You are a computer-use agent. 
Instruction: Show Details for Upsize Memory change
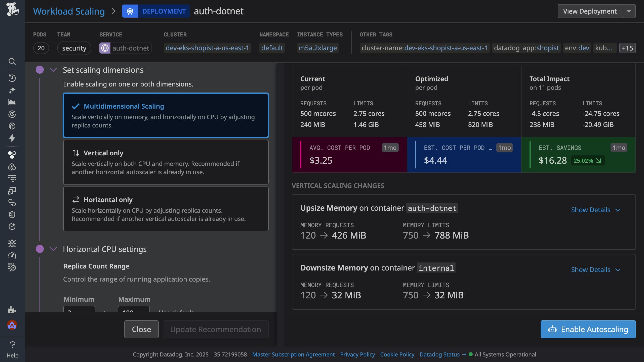[x=591, y=210]
